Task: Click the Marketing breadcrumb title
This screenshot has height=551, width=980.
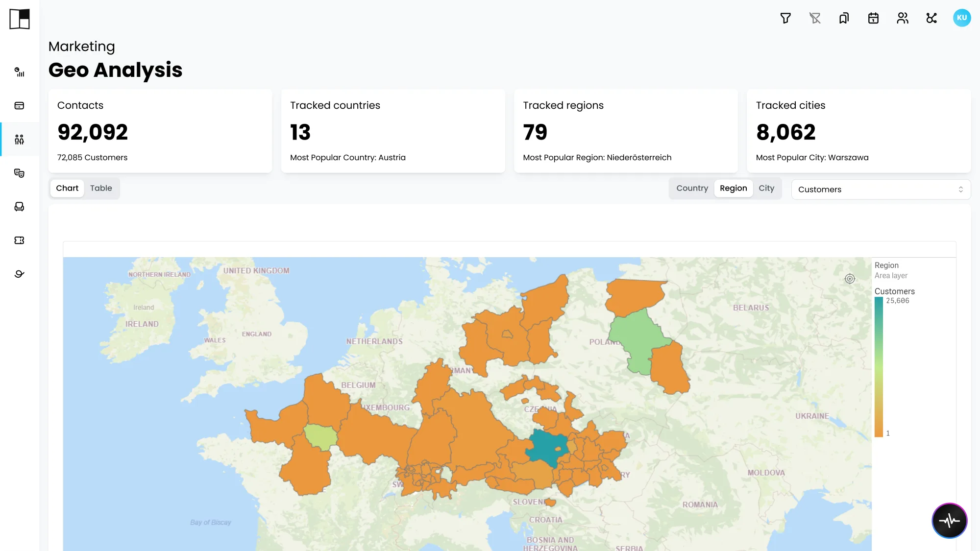Action: [x=81, y=46]
